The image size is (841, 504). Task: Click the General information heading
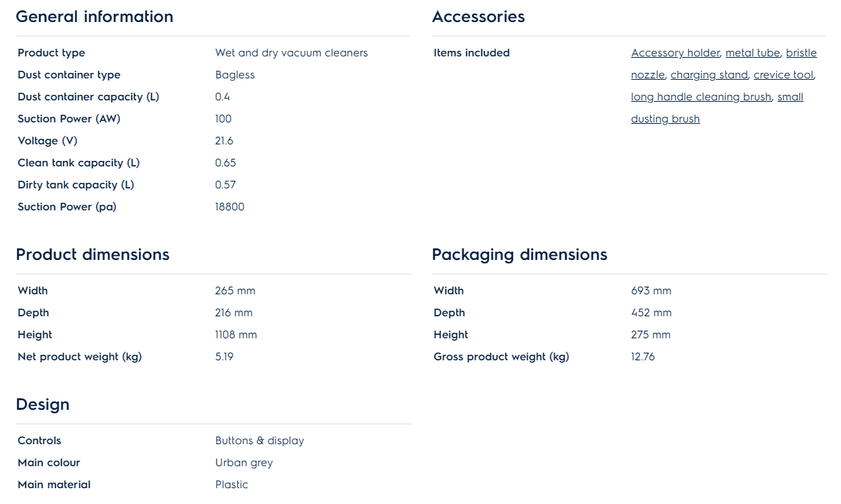(94, 17)
